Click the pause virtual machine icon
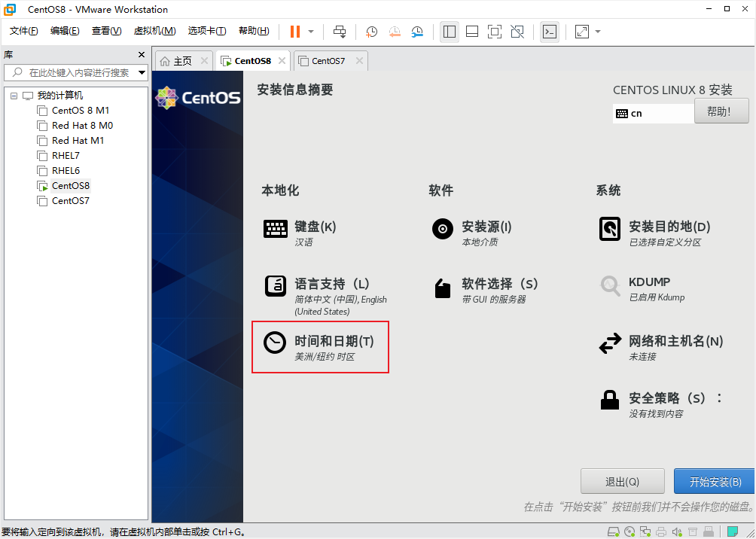This screenshot has width=756, height=539. 295,32
